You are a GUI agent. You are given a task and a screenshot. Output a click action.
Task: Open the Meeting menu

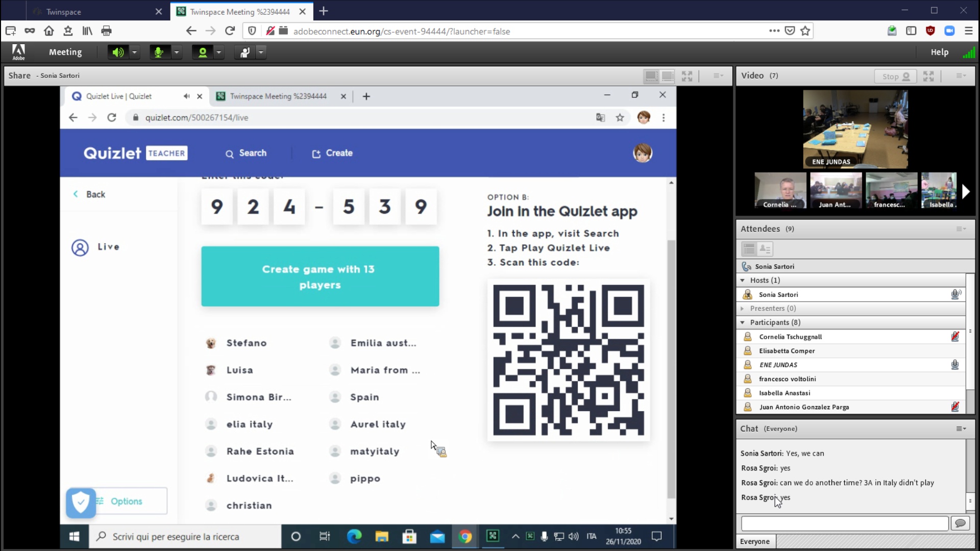click(x=65, y=52)
